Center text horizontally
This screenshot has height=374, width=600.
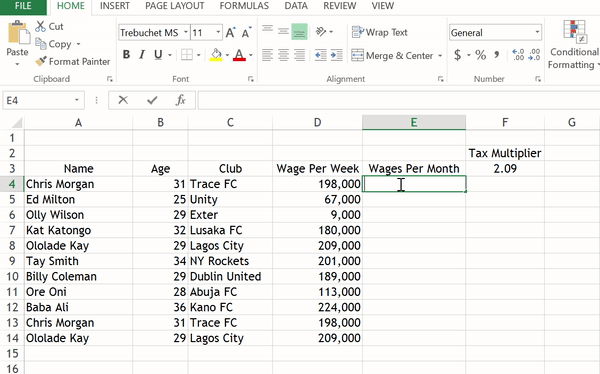[x=283, y=55]
